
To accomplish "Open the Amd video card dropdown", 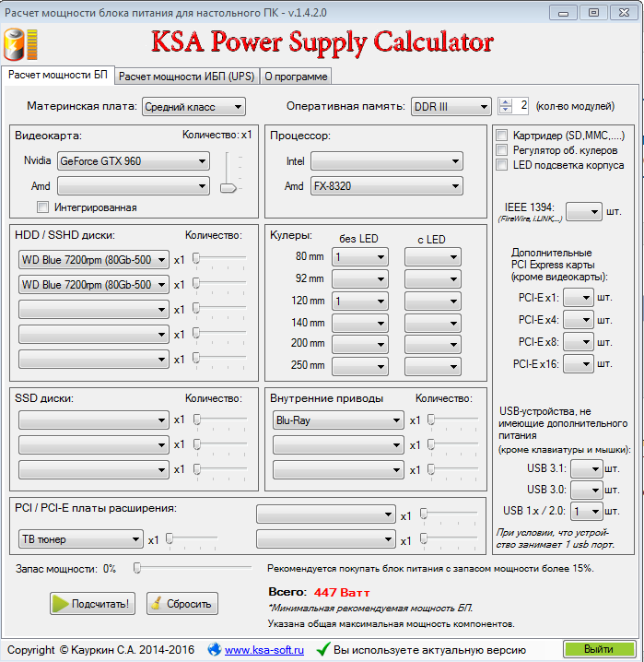I will [x=134, y=185].
